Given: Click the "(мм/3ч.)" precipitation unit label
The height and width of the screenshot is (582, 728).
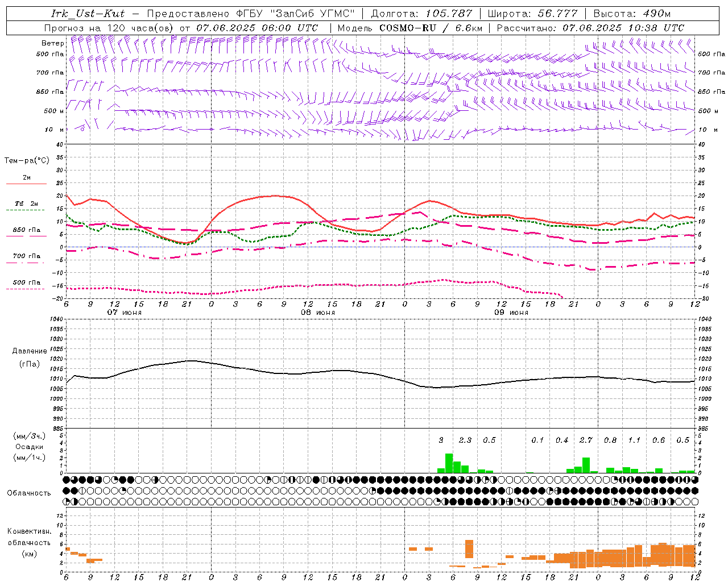Looking at the screenshot, I should point(30,436).
